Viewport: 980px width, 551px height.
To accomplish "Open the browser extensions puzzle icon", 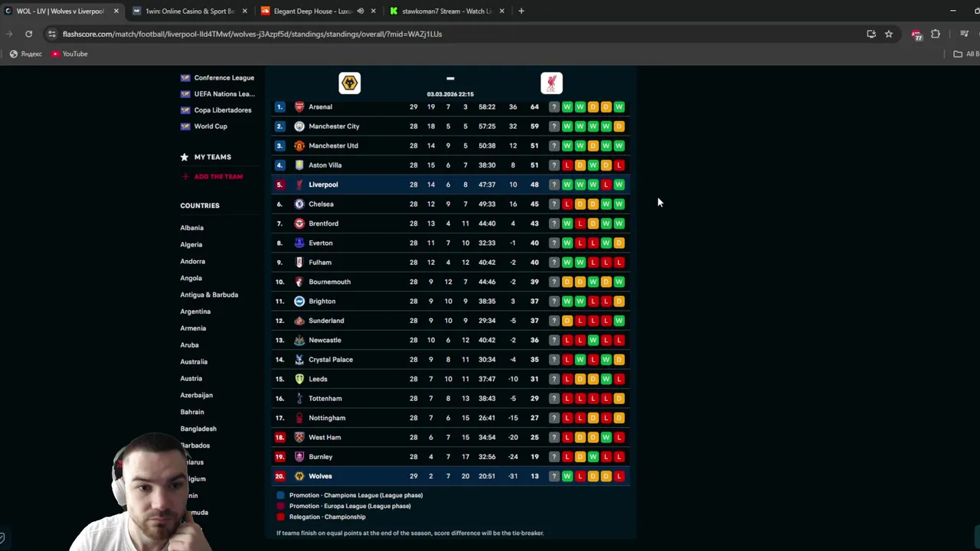I will (x=936, y=34).
